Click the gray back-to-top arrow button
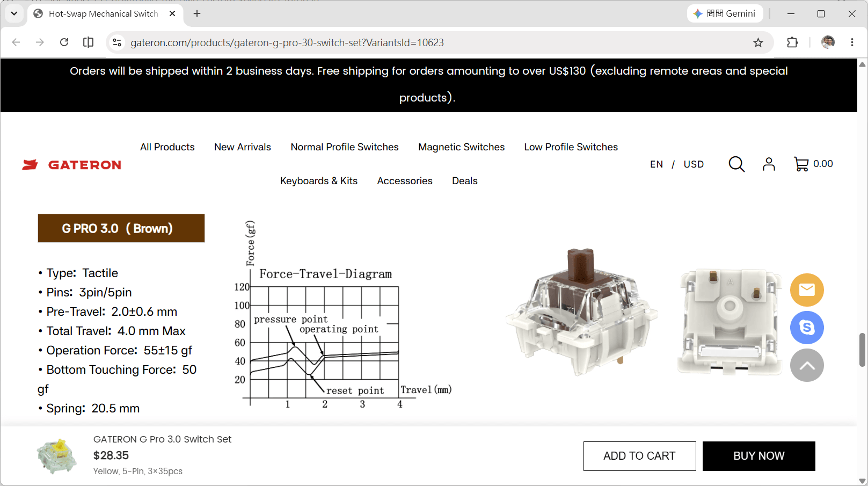The width and height of the screenshot is (868, 486). [x=807, y=365]
